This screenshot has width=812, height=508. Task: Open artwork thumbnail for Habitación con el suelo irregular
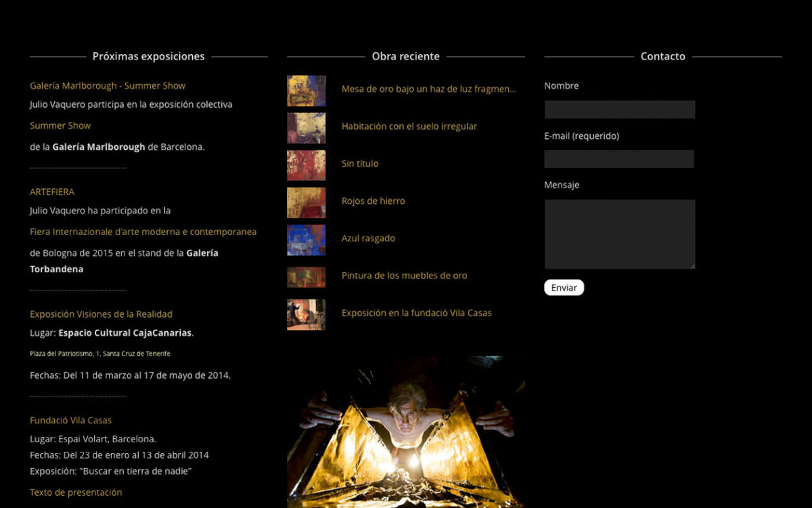tap(306, 128)
